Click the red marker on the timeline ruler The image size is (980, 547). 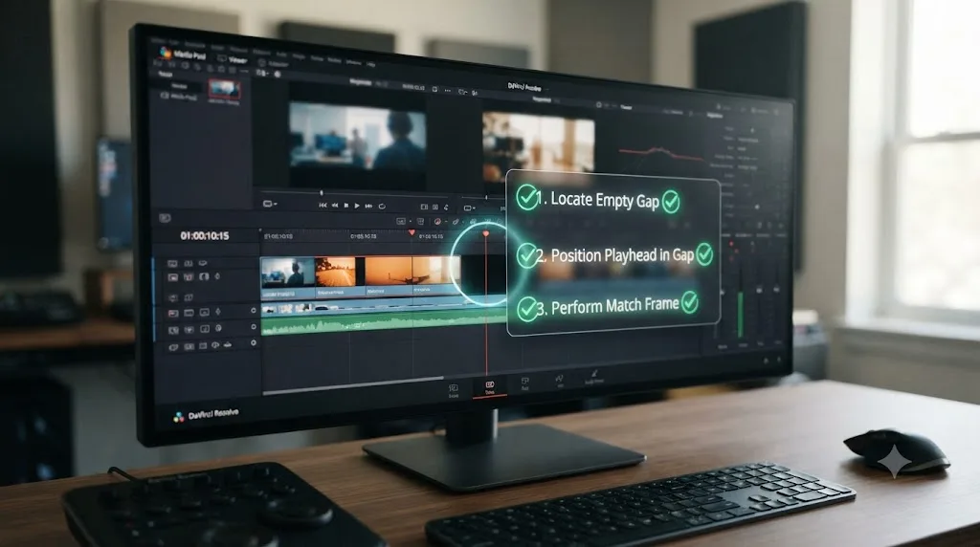tap(412, 232)
